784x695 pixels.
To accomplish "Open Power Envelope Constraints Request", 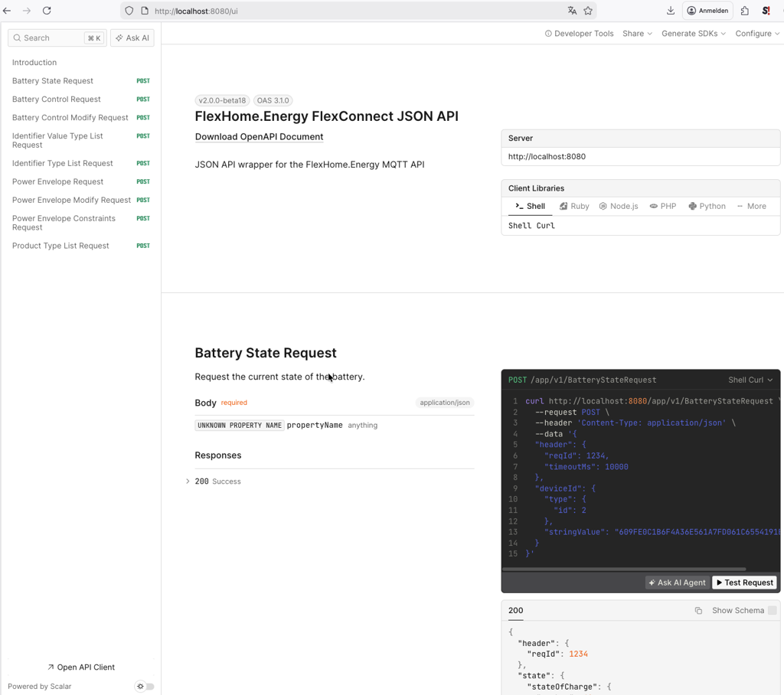I will (x=81, y=223).
